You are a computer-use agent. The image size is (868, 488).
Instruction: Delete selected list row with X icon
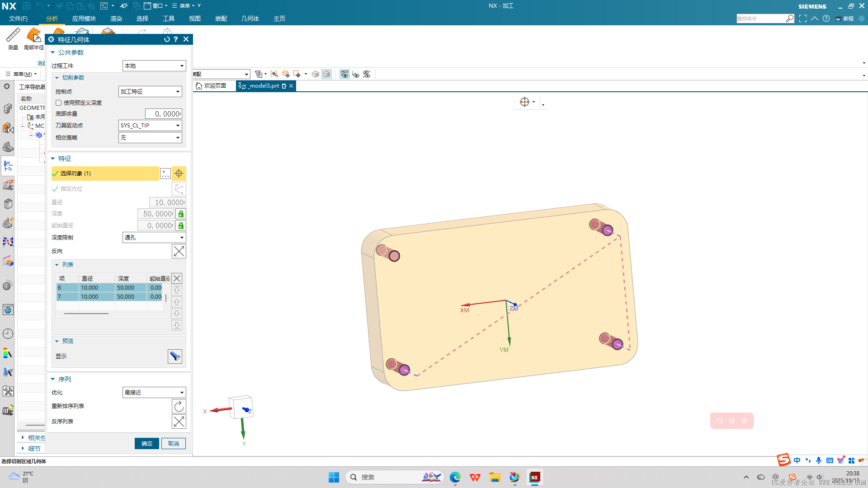point(177,278)
